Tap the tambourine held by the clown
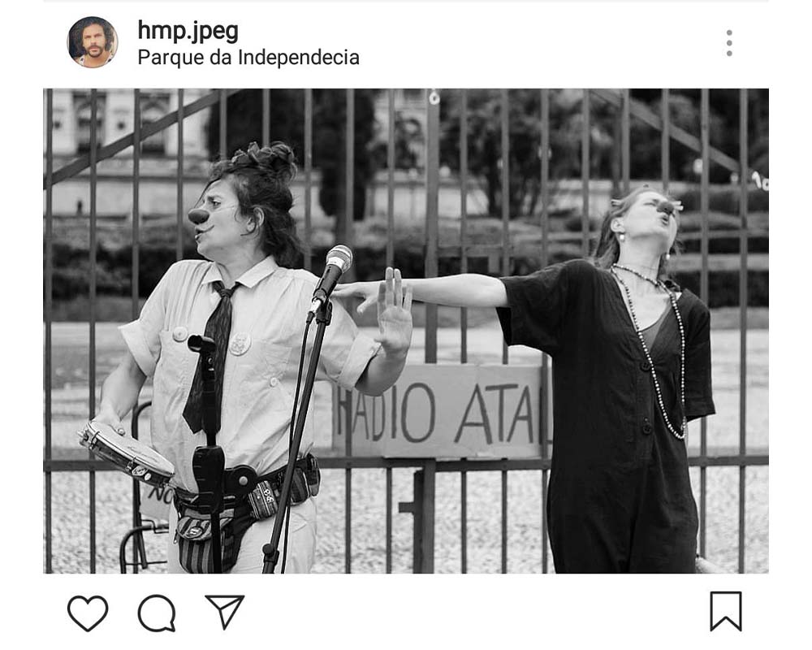 click(127, 452)
